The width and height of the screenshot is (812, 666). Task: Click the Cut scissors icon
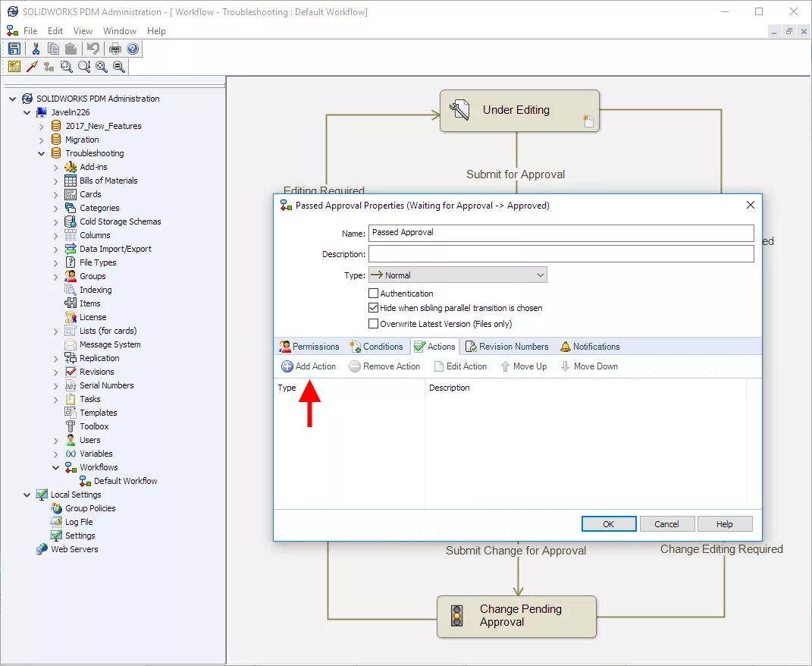[36, 49]
